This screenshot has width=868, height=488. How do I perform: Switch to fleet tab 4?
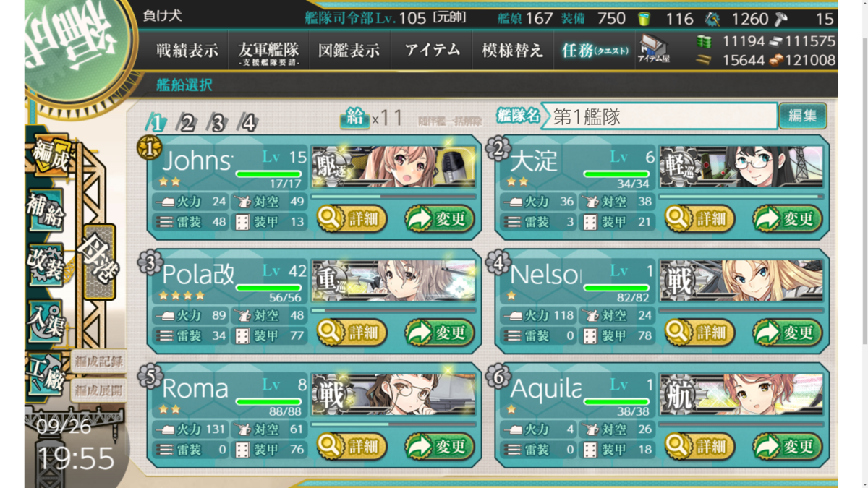coord(247,122)
